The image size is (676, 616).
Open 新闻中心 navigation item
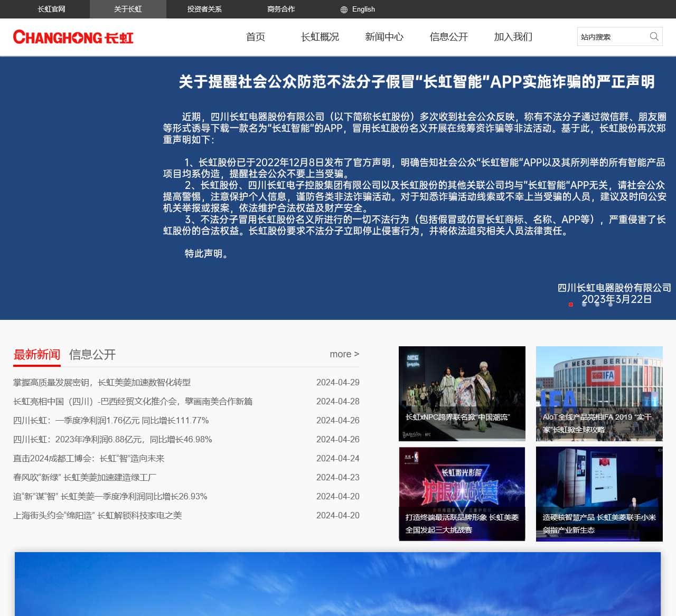click(384, 37)
